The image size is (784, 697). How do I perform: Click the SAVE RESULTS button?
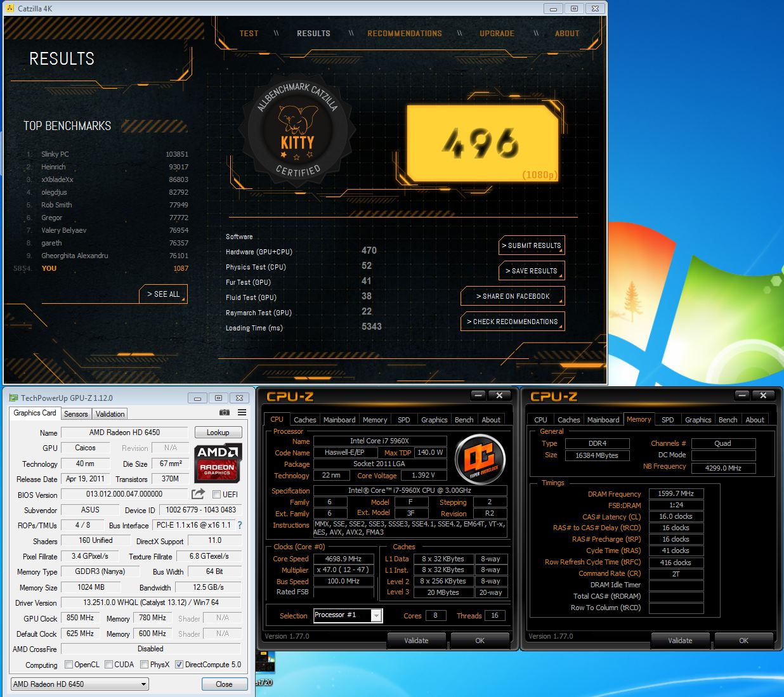(532, 271)
